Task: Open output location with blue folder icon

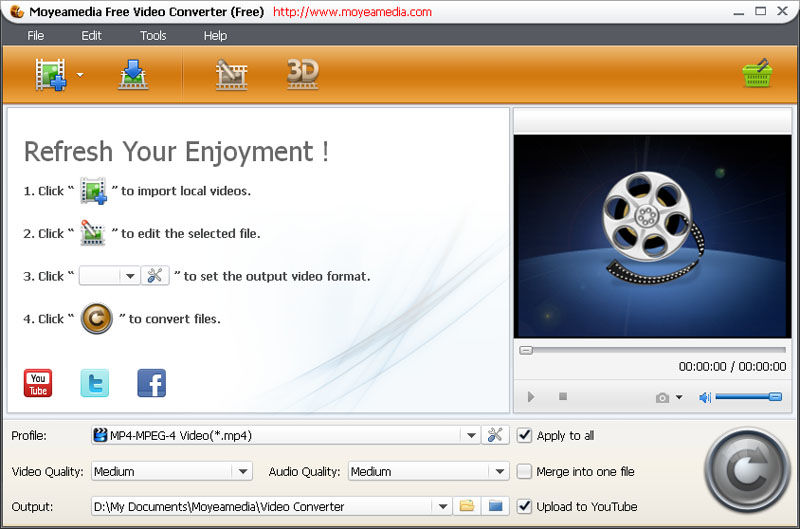Action: [495, 506]
